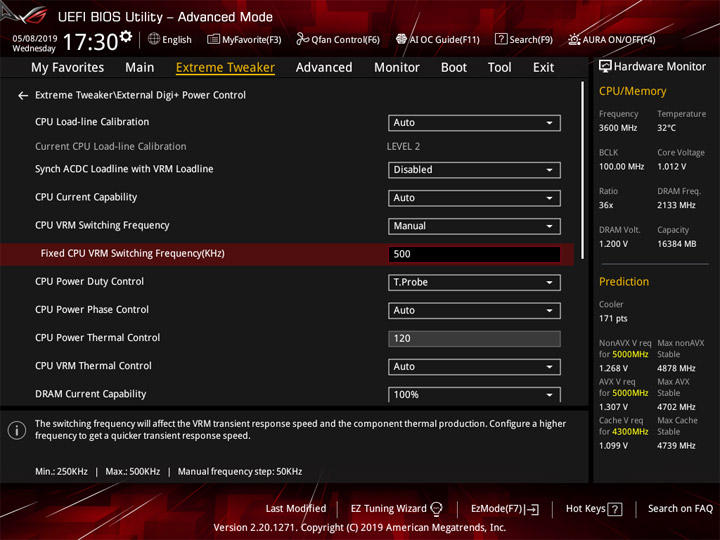Viewport: 720px width, 540px height.
Task: Click Cooler 171 pts value
Action: coord(613,319)
